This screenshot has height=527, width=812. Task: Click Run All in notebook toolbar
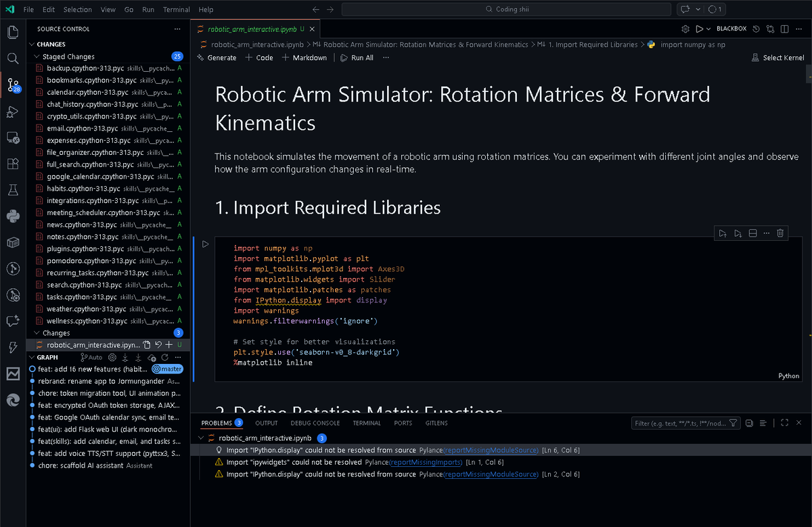point(357,58)
